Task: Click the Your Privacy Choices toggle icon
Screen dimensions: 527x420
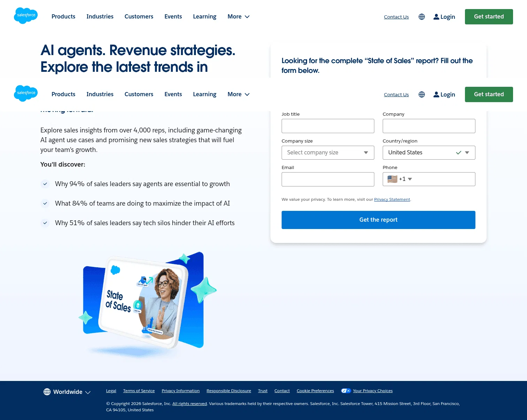Action: 346,391
